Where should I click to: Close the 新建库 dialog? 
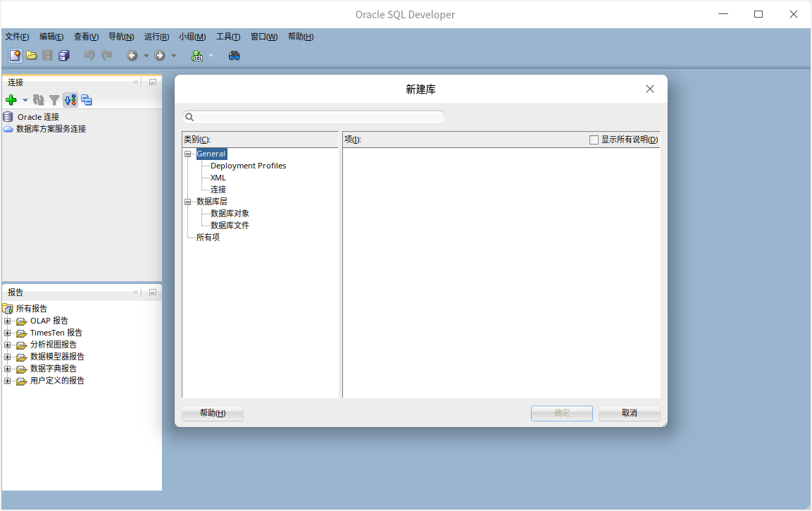coord(650,89)
